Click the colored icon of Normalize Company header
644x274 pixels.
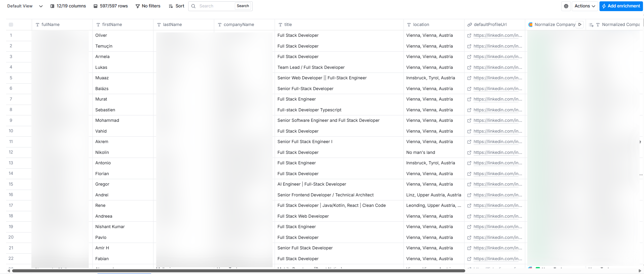coord(530,25)
